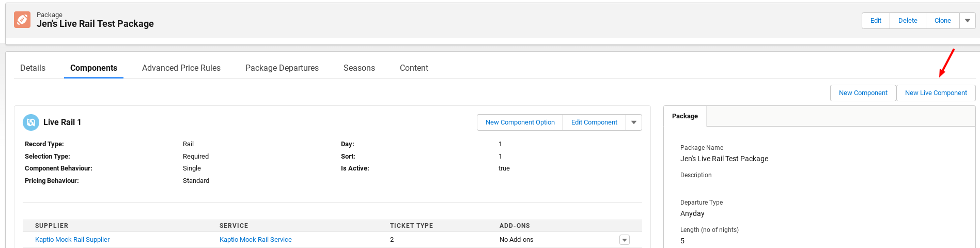Open dropdown arrow next to Clone button
Screen dimensions: 980x248
(x=967, y=21)
